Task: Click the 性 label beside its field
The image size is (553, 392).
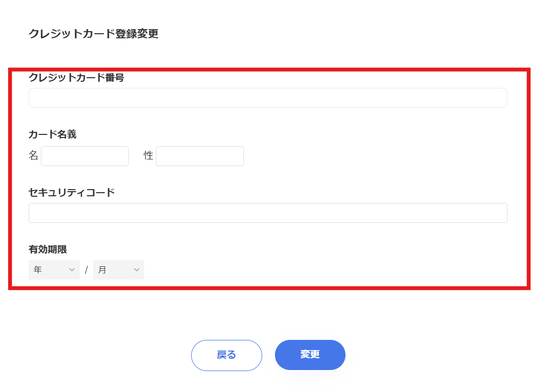Action: tap(148, 156)
